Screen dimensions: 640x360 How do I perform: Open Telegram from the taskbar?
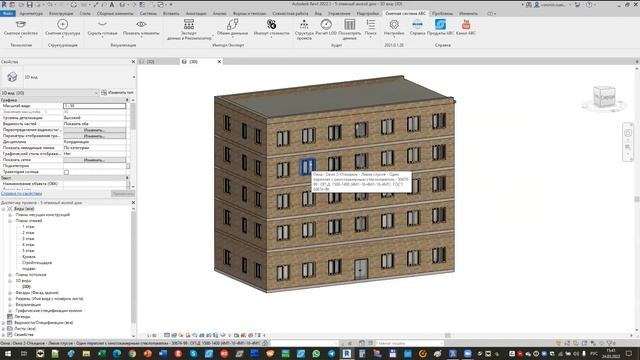click(331, 353)
